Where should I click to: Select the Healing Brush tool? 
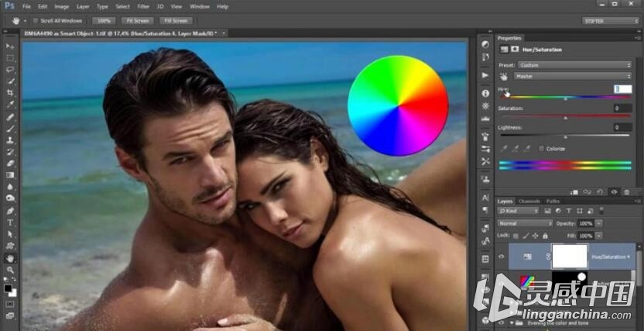point(10,117)
